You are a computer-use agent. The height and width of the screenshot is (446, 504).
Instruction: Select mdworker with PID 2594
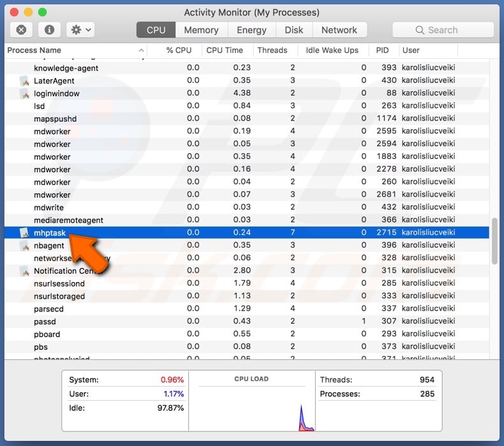click(247, 144)
